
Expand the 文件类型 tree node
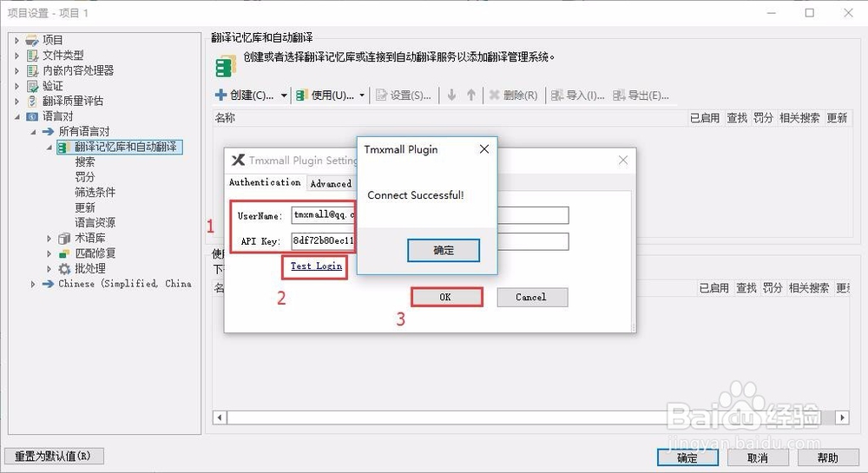tap(16, 56)
